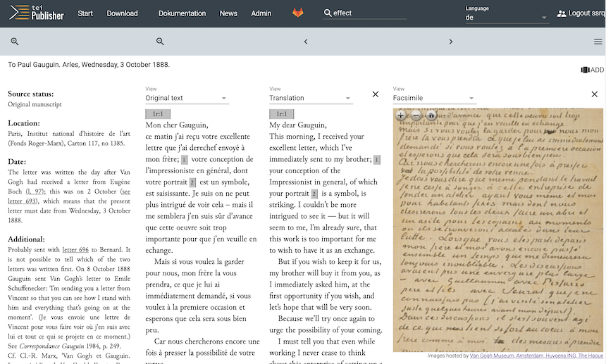Click the Logout ssrq button

point(580,13)
